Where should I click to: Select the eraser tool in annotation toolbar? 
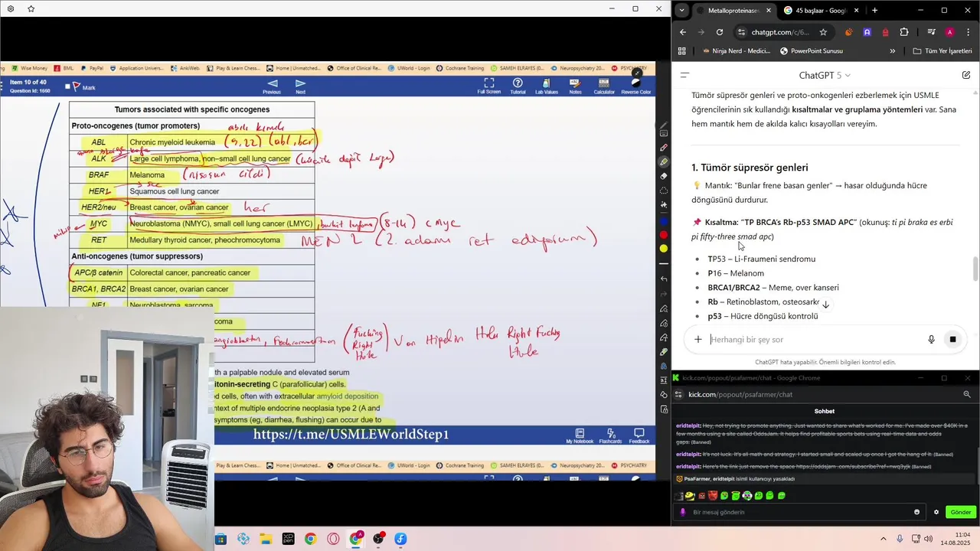pos(664,176)
